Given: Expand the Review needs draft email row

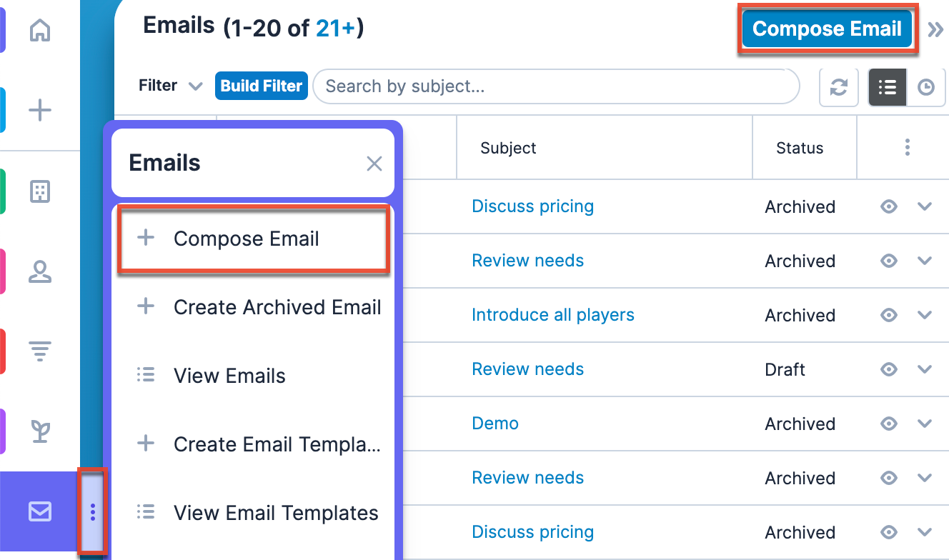Looking at the screenshot, I should pyautogui.click(x=925, y=369).
